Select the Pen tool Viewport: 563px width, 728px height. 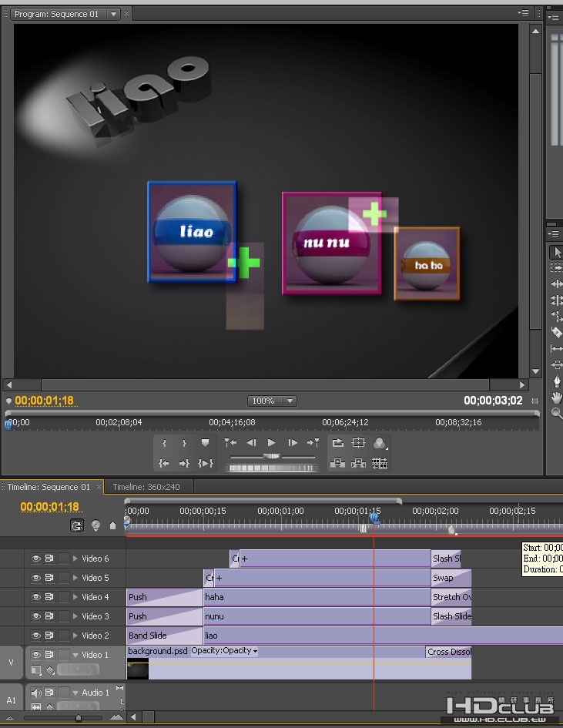tap(557, 381)
